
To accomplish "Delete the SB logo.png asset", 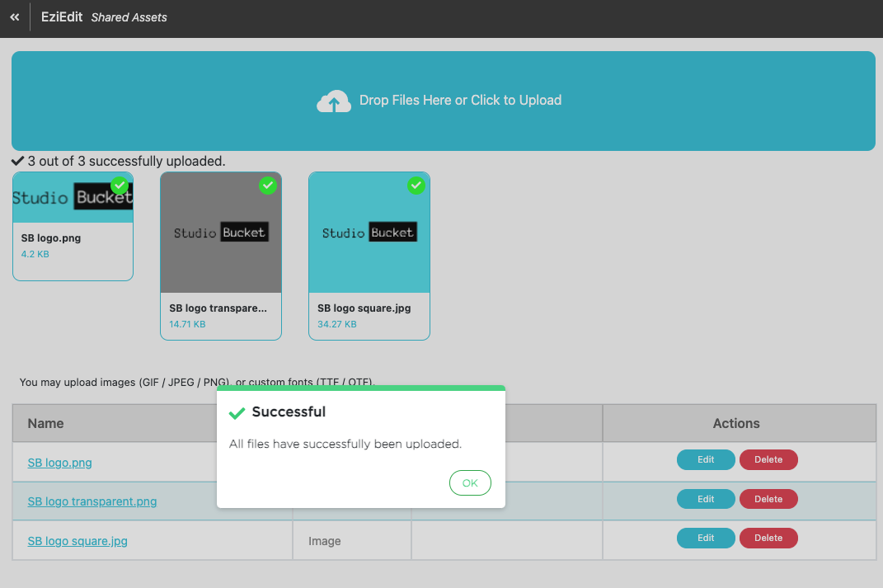I will click(768, 459).
